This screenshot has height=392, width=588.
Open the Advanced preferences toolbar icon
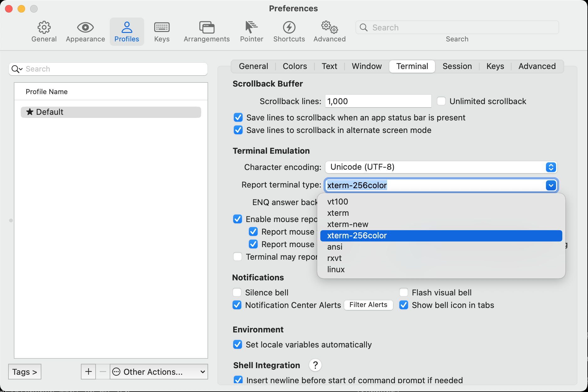pos(329,31)
